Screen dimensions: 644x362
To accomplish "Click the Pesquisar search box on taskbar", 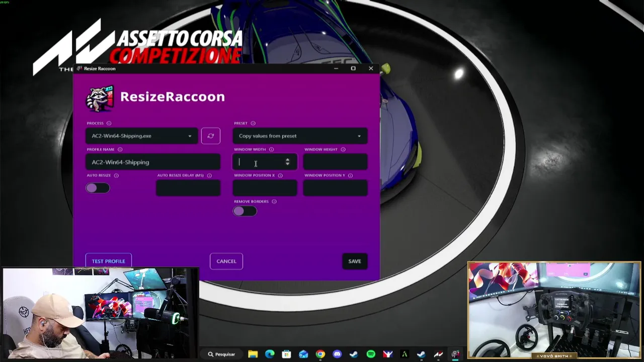I will (222, 354).
